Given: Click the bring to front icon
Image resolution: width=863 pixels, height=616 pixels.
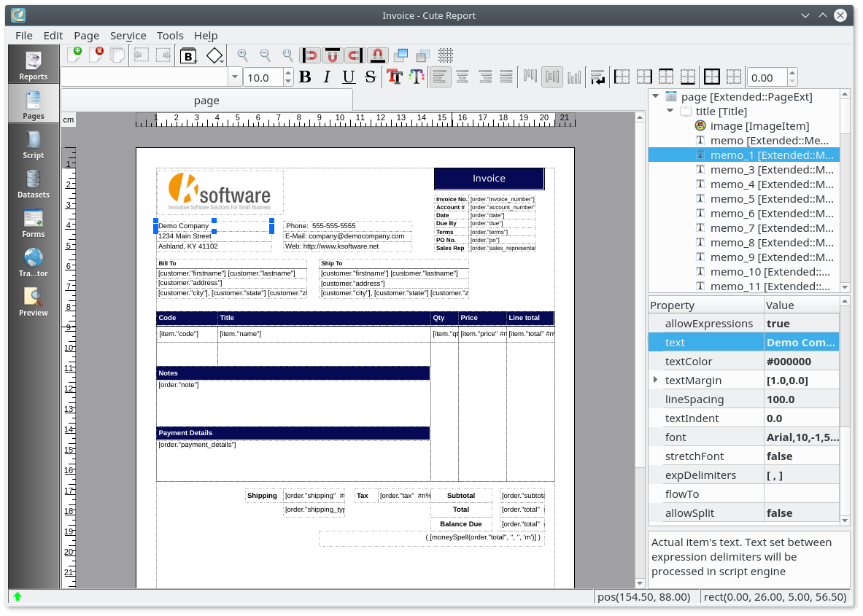Looking at the screenshot, I should [400, 55].
